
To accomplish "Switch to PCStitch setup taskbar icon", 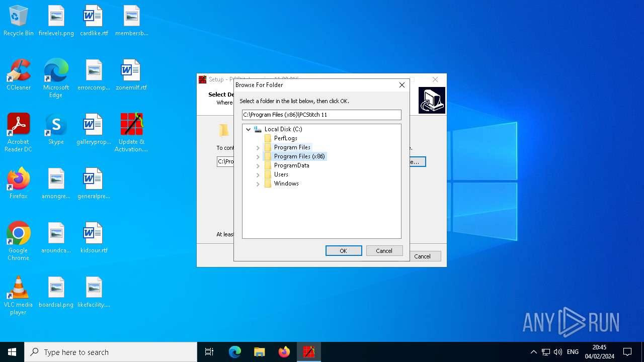I will pyautogui.click(x=309, y=352).
